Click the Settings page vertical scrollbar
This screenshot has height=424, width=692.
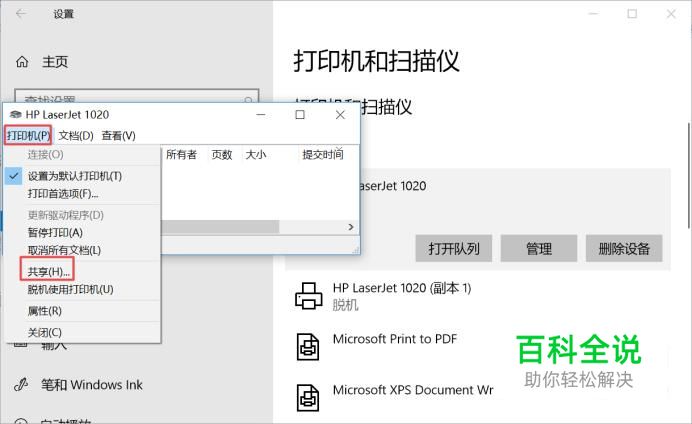pos(689,175)
